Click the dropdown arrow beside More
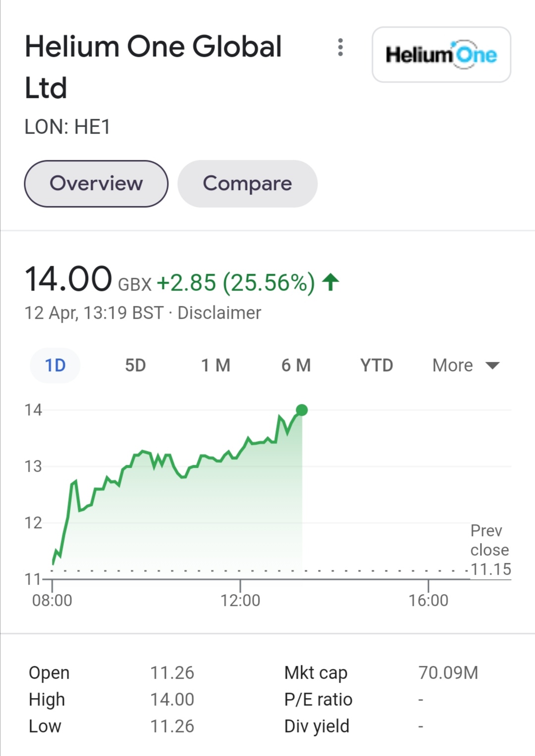535x756 pixels. [x=492, y=366]
